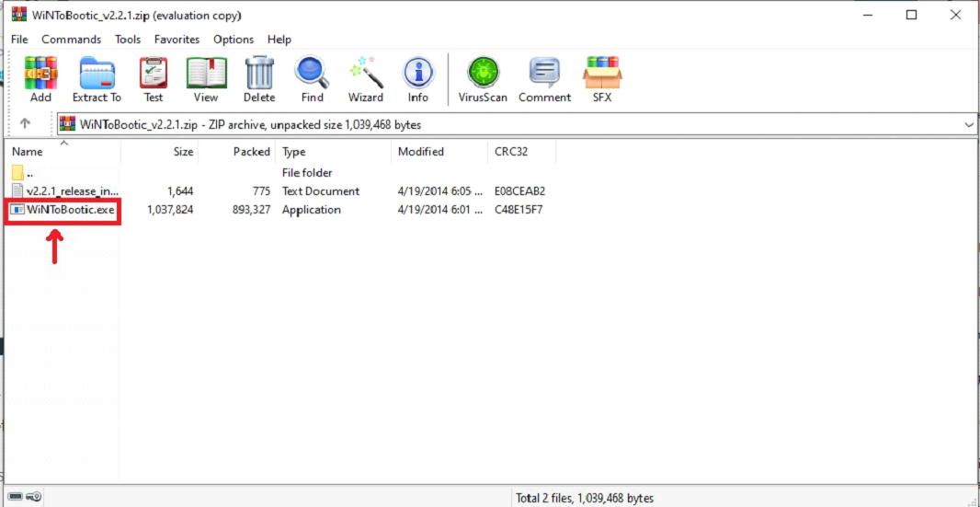Open the Tools menu

click(128, 40)
